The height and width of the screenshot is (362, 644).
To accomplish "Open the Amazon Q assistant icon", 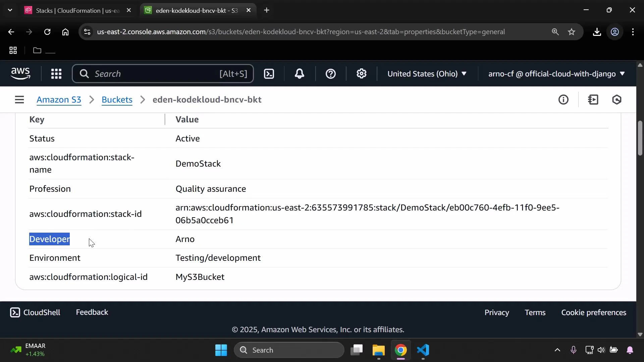I will coord(617,100).
